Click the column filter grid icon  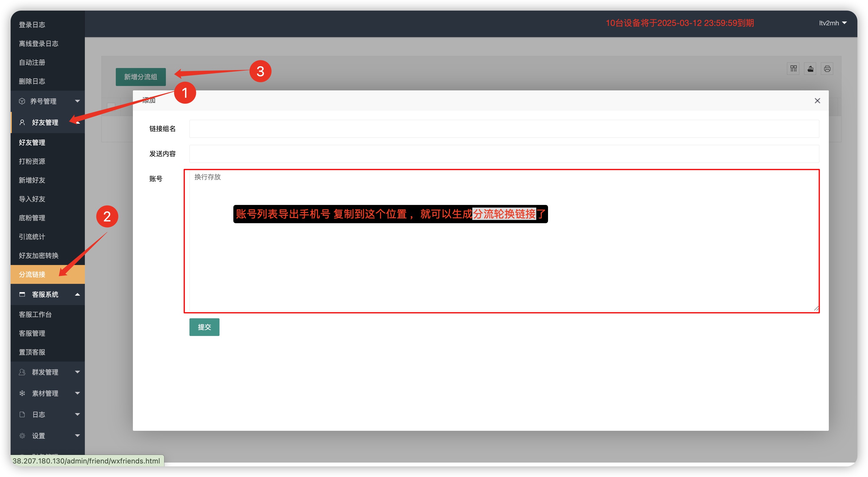tap(793, 69)
